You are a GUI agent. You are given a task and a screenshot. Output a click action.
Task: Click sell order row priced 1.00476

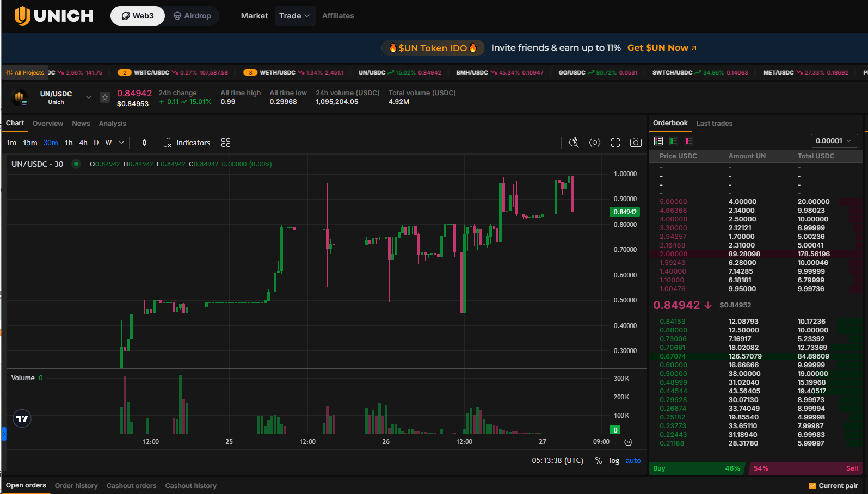[x=755, y=289]
